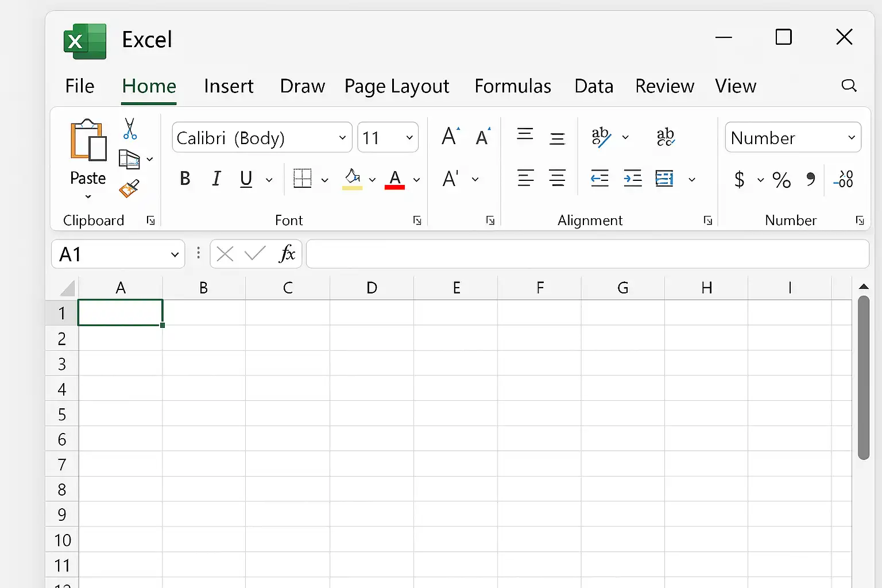This screenshot has height=588, width=882.
Task: Select the Format Painter brush icon
Action: (129, 188)
